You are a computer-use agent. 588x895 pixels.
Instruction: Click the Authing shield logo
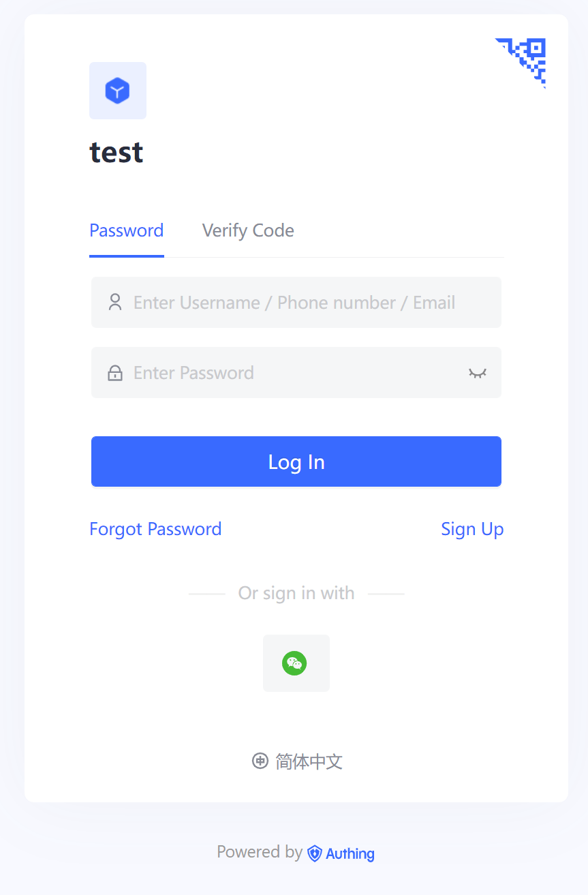[313, 853]
